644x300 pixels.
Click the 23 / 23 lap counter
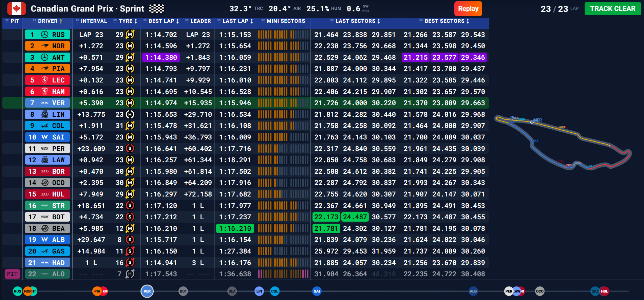[x=559, y=9]
